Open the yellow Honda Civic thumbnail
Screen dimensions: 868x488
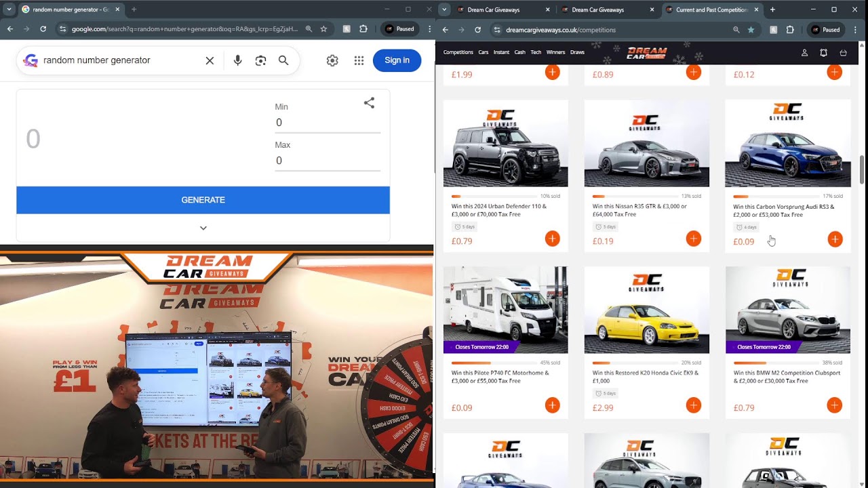point(647,310)
